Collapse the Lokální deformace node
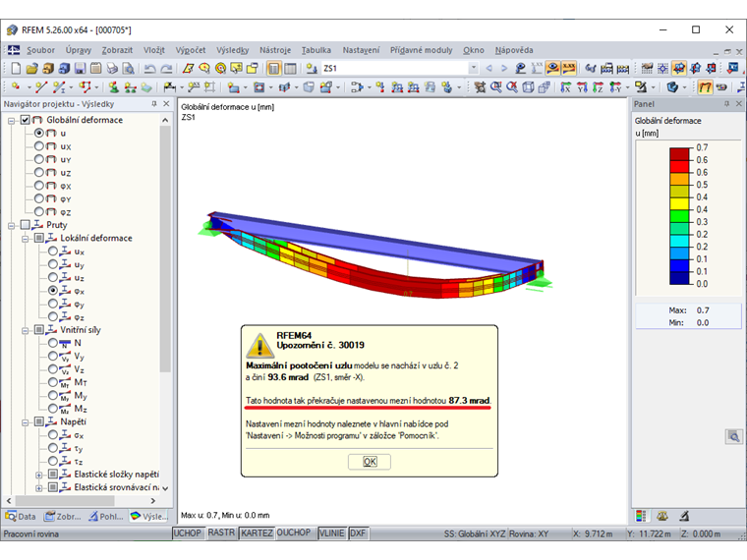 click(25, 238)
